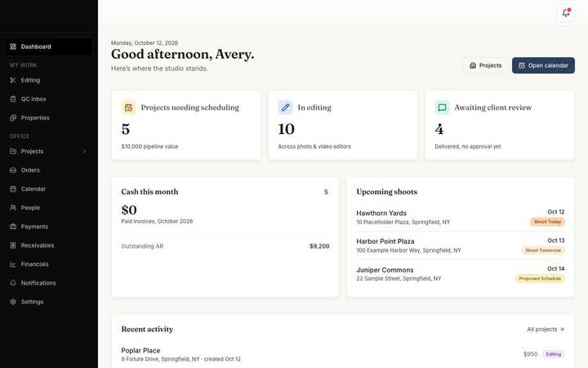Open QC inbox from the sidebar
This screenshot has height=368, width=588.
coord(49,99)
